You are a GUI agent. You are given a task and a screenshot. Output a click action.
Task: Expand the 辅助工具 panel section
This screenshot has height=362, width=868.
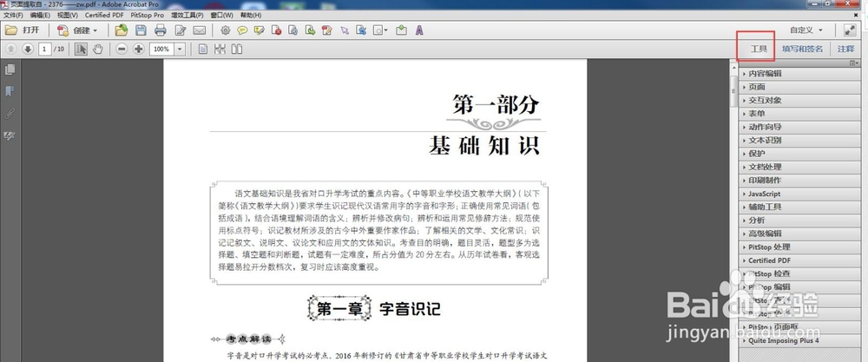pyautogui.click(x=800, y=207)
